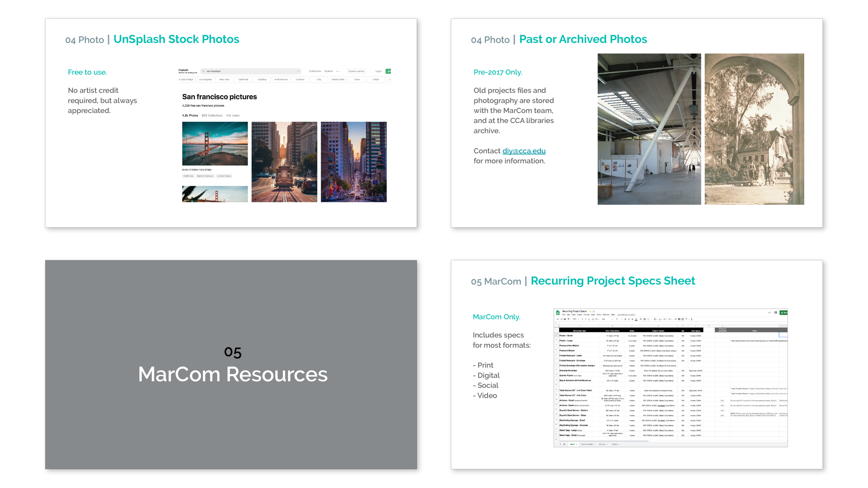Click the green Google Sheets logo icon
The image size is (868, 488).
click(x=558, y=313)
